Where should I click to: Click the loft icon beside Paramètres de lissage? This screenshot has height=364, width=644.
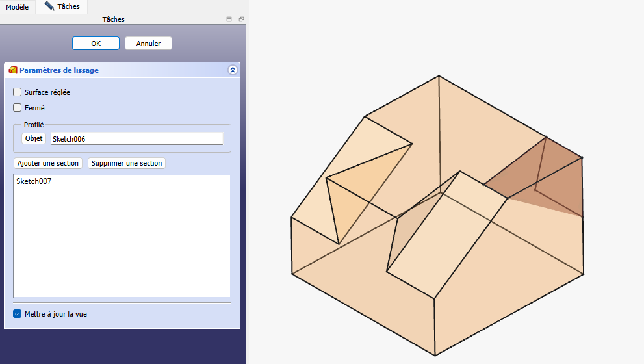(13, 70)
